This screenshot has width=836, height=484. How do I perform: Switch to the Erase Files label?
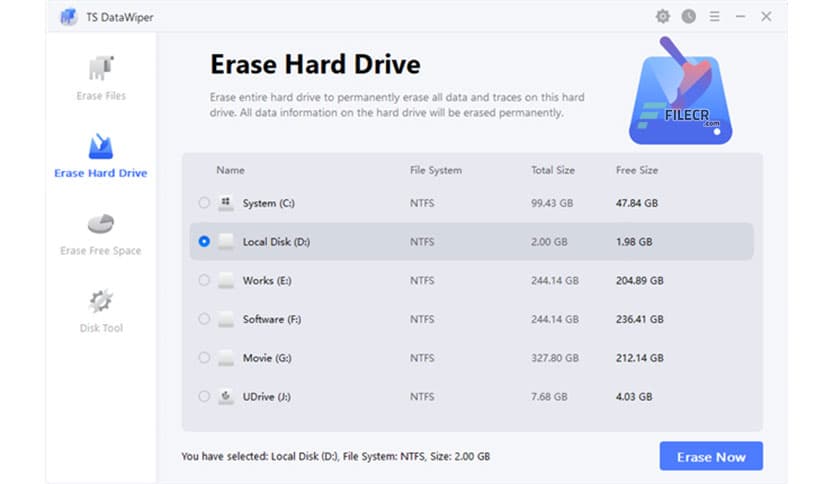pos(101,96)
